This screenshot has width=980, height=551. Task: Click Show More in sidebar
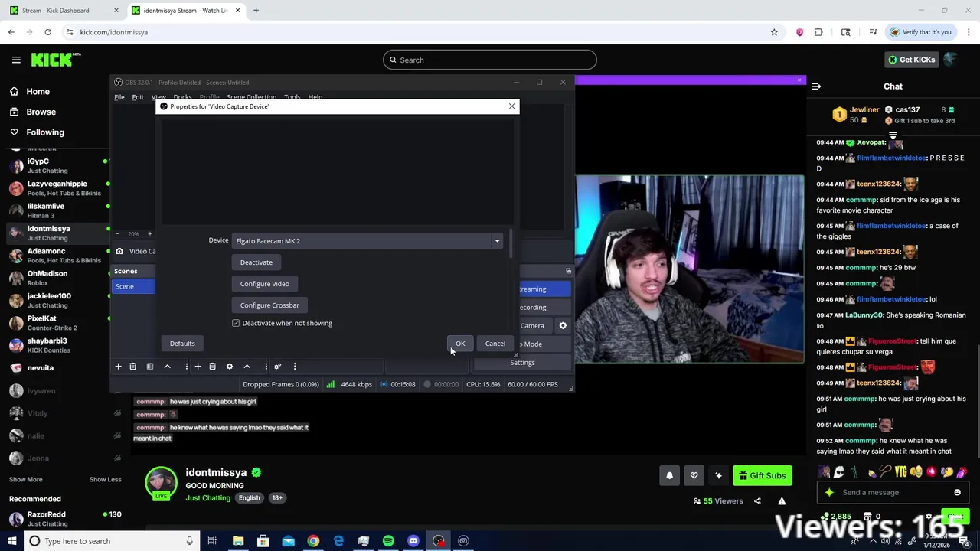(x=25, y=480)
